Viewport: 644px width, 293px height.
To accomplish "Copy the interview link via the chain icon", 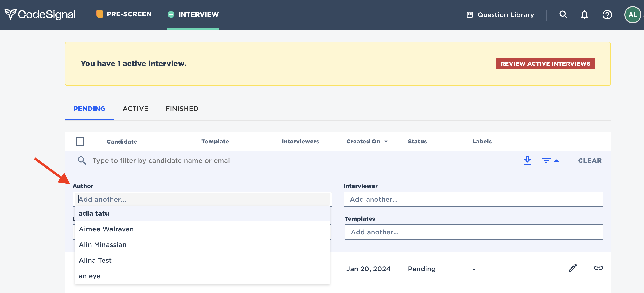I will 599,268.
